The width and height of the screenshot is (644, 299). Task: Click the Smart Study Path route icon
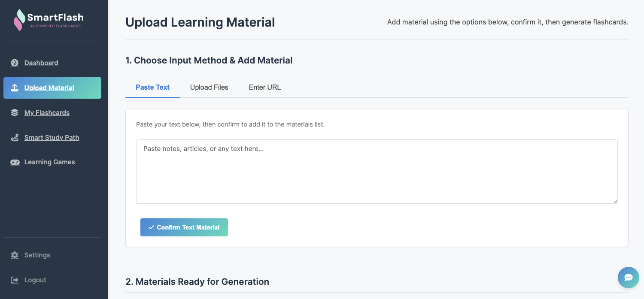(x=15, y=138)
